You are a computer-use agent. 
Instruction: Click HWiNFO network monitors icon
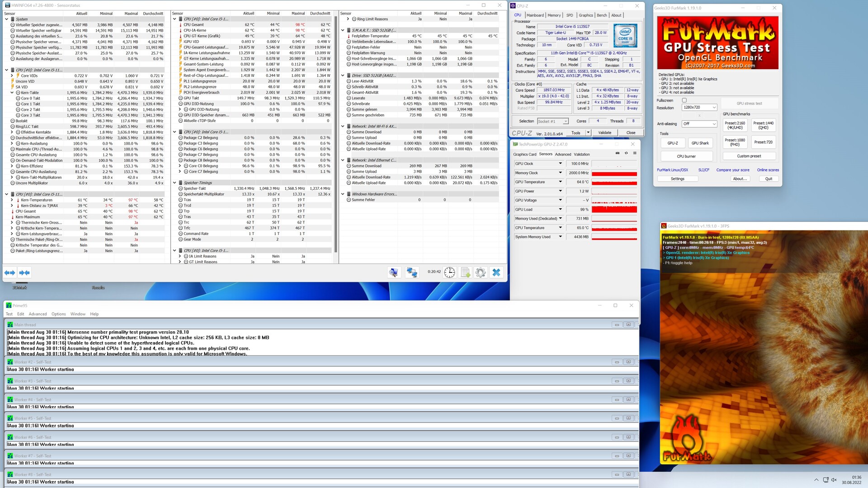tap(411, 272)
